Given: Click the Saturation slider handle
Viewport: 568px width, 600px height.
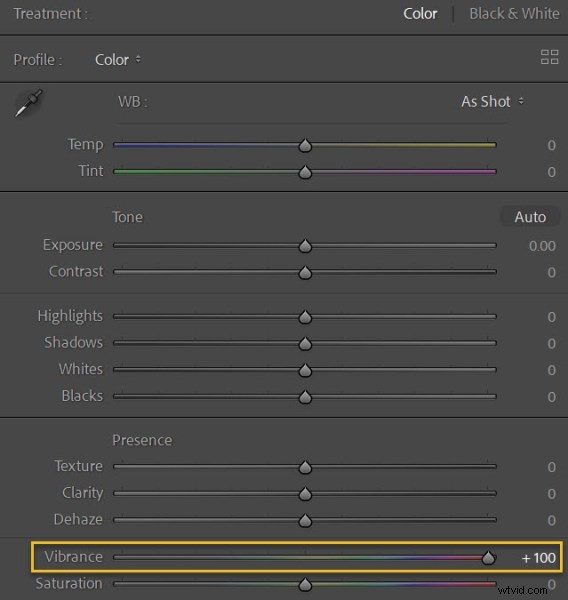Looking at the screenshot, I should click(305, 584).
